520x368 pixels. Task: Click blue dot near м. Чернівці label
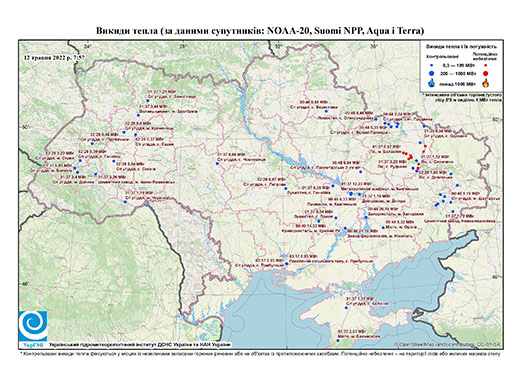(x=125, y=202)
